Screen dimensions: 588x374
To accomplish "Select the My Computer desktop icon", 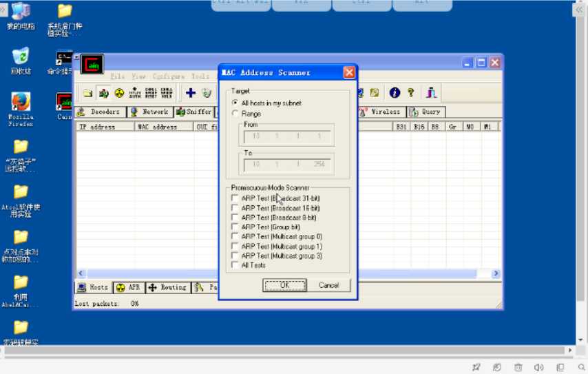I will pyautogui.click(x=21, y=17).
